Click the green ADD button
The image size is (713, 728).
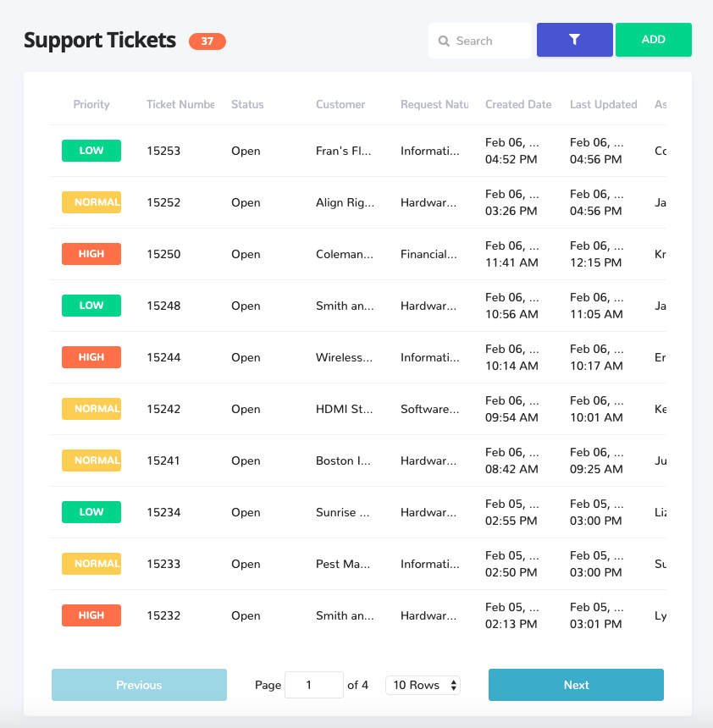click(654, 40)
